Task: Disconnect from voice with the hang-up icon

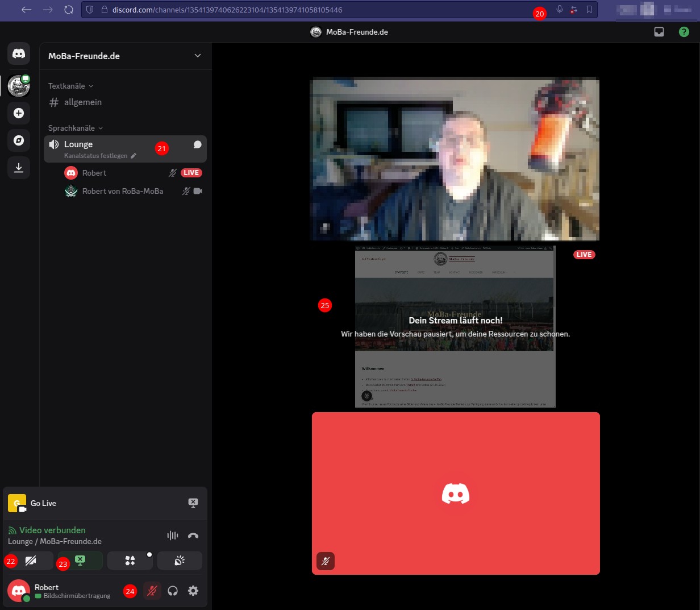Action: 193,536
